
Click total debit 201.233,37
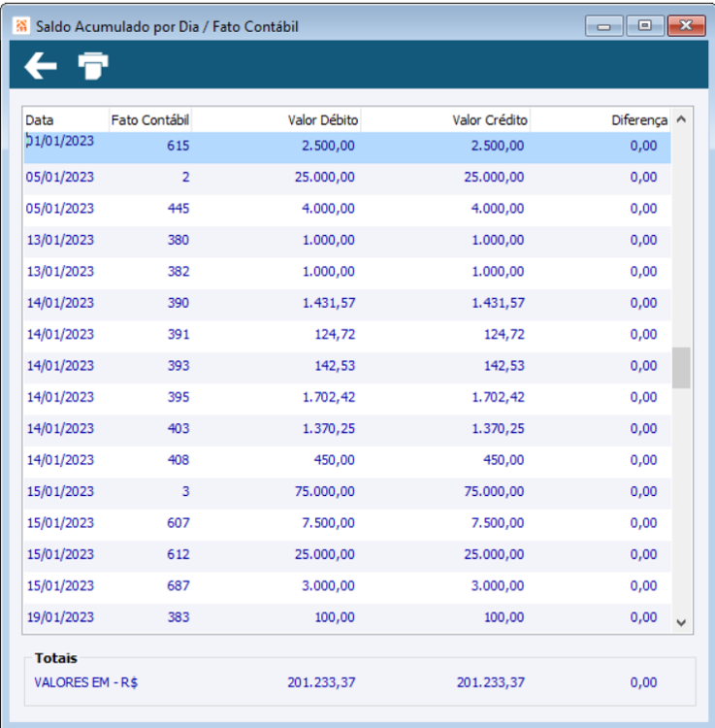click(321, 682)
